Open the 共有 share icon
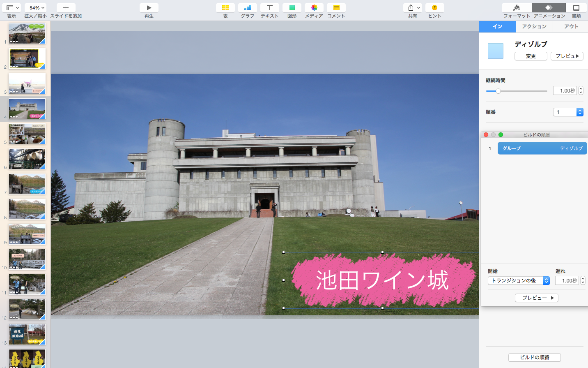The height and width of the screenshot is (368, 588). tap(413, 8)
